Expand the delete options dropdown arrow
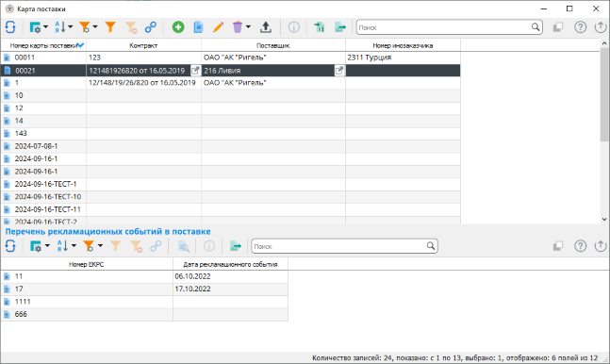 click(248, 27)
